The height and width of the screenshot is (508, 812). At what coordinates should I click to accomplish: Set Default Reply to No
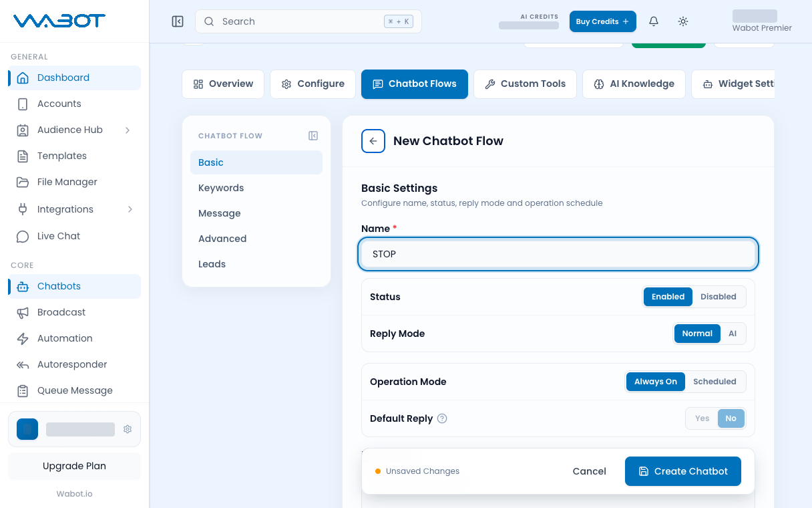[731, 418]
